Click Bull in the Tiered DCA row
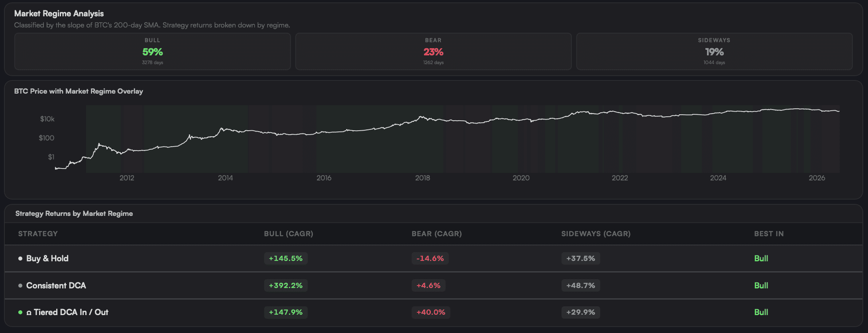This screenshot has width=868, height=333. pos(761,312)
